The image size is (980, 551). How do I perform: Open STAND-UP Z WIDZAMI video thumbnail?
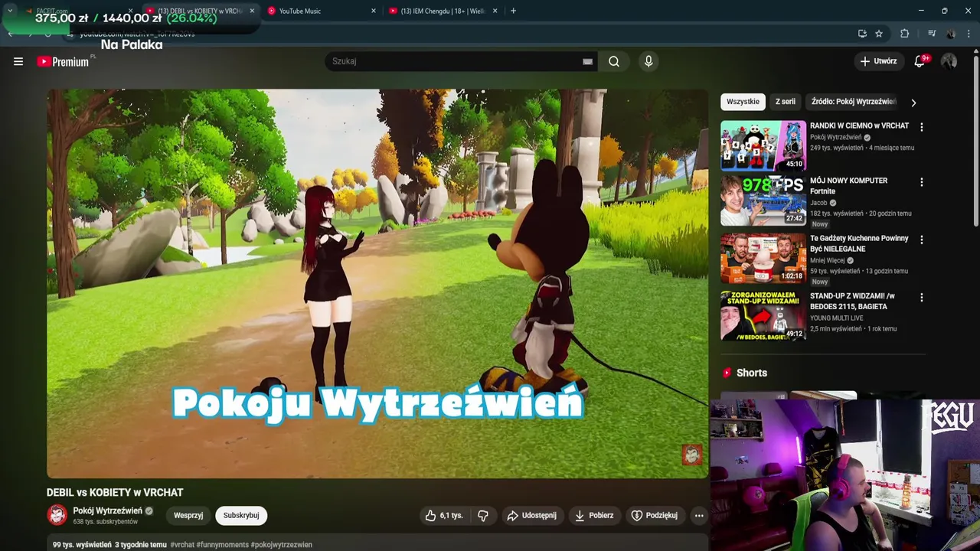click(763, 315)
